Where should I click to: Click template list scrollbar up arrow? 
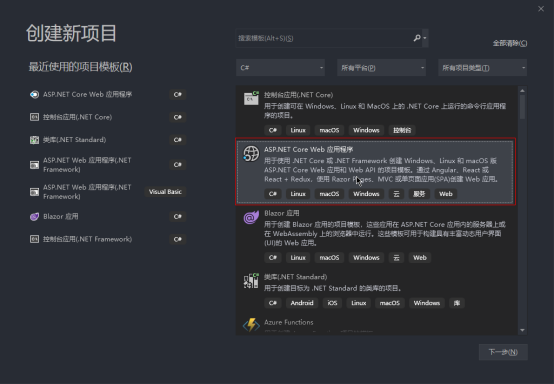click(x=522, y=91)
